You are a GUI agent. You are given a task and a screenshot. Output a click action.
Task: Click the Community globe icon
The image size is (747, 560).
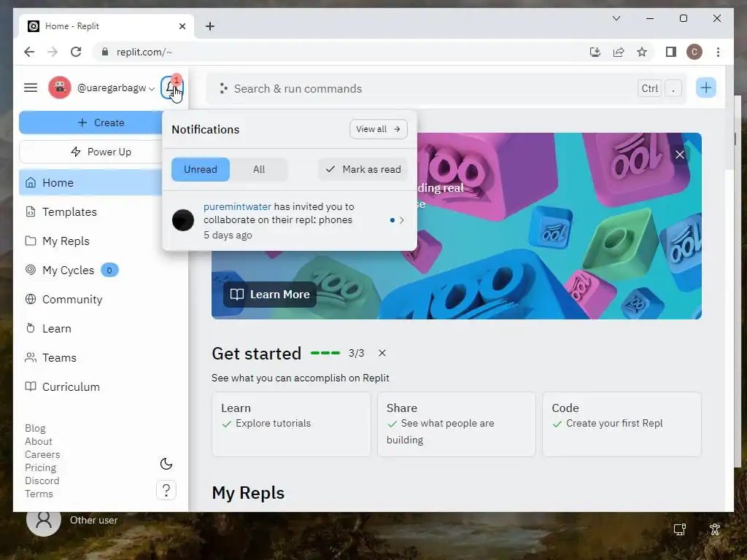click(x=31, y=299)
